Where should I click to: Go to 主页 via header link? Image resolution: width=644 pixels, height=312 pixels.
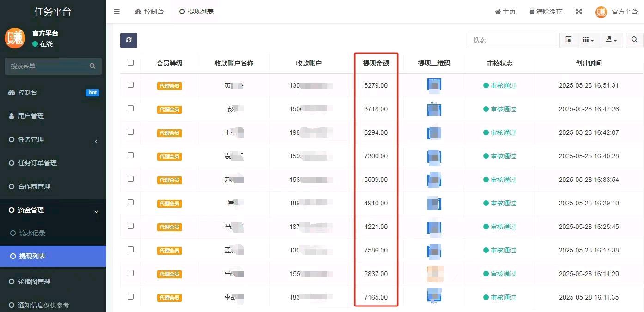point(505,12)
